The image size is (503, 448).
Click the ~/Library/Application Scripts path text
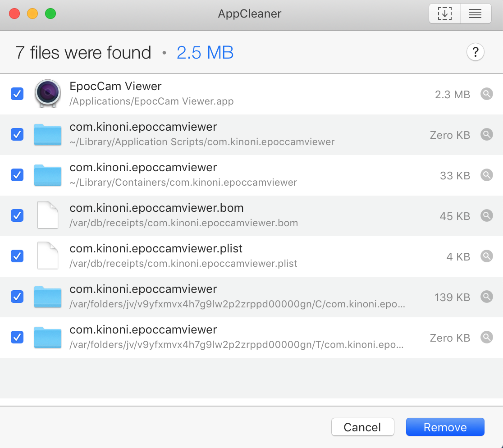[x=202, y=142]
